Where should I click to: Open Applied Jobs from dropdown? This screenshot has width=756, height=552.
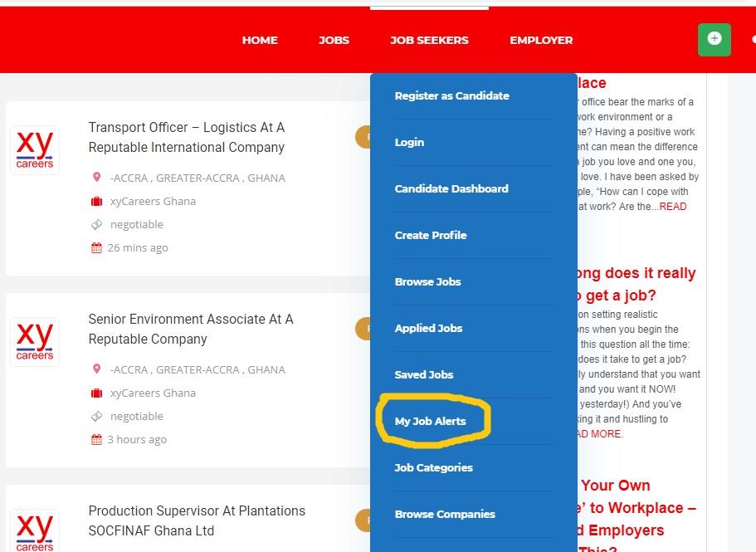tap(428, 329)
